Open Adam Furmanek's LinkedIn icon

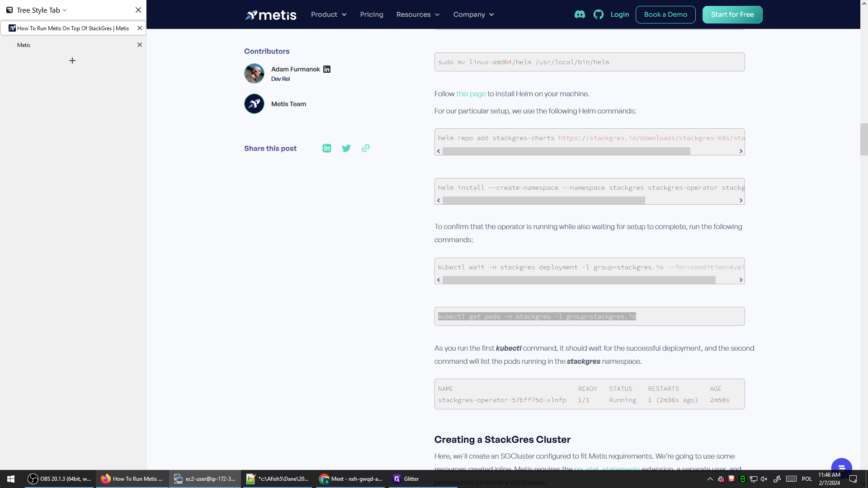(x=327, y=69)
